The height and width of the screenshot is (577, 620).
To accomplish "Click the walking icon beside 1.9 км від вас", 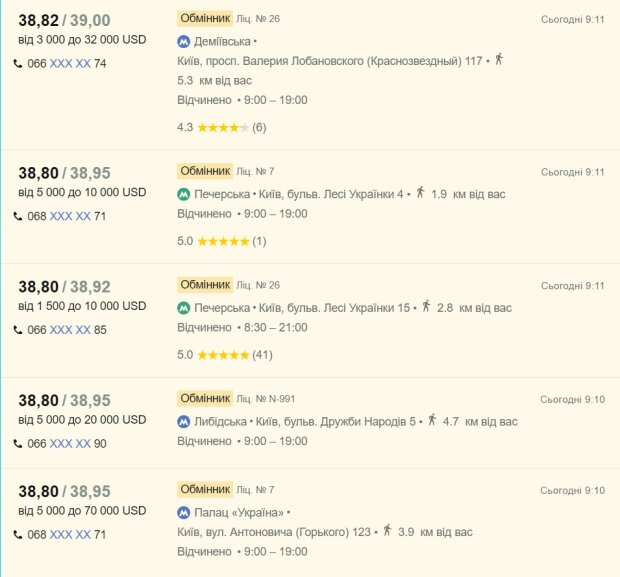I will [x=421, y=193].
